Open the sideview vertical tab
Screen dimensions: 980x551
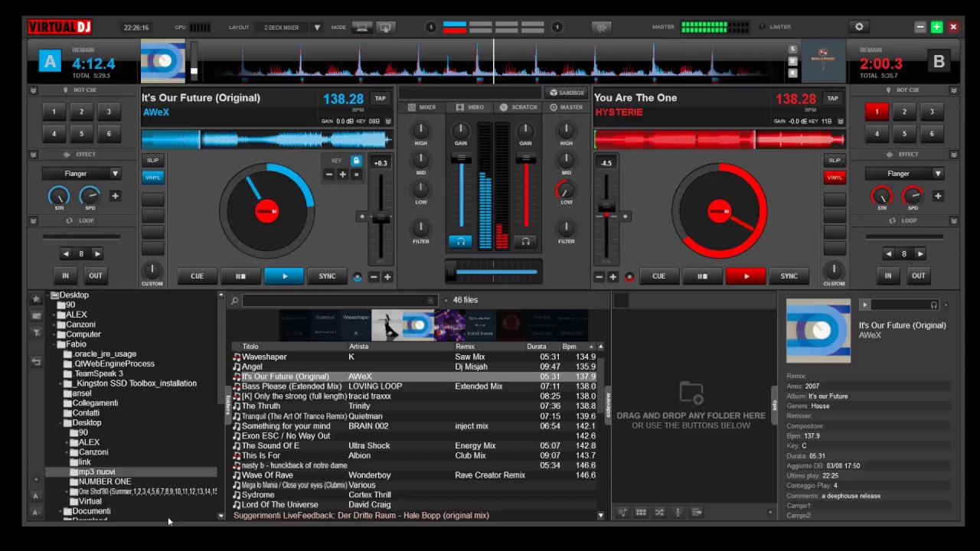click(x=609, y=404)
